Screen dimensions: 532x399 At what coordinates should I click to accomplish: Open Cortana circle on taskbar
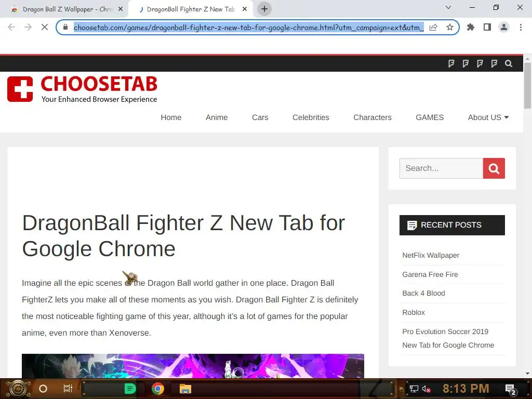point(43,389)
